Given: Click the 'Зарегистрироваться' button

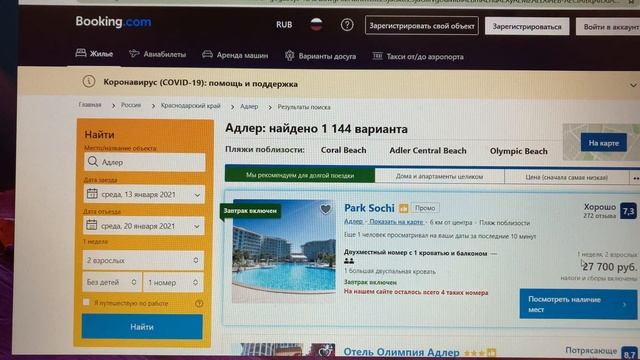Looking at the screenshot, I should click(x=527, y=27).
